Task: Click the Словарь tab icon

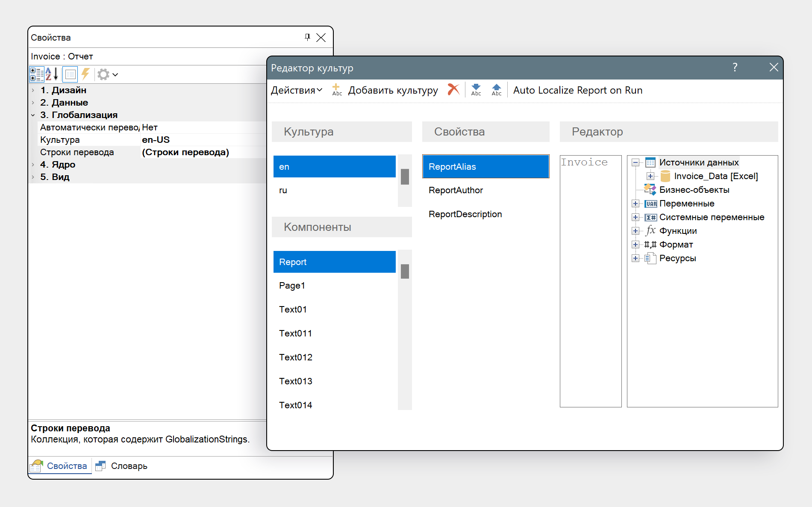Action: coord(100,466)
